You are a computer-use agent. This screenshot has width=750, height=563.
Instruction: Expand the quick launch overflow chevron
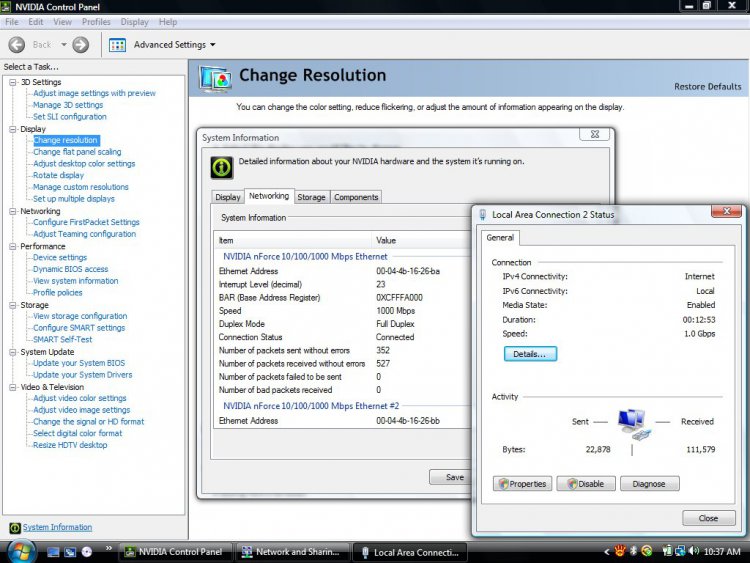tap(109, 548)
